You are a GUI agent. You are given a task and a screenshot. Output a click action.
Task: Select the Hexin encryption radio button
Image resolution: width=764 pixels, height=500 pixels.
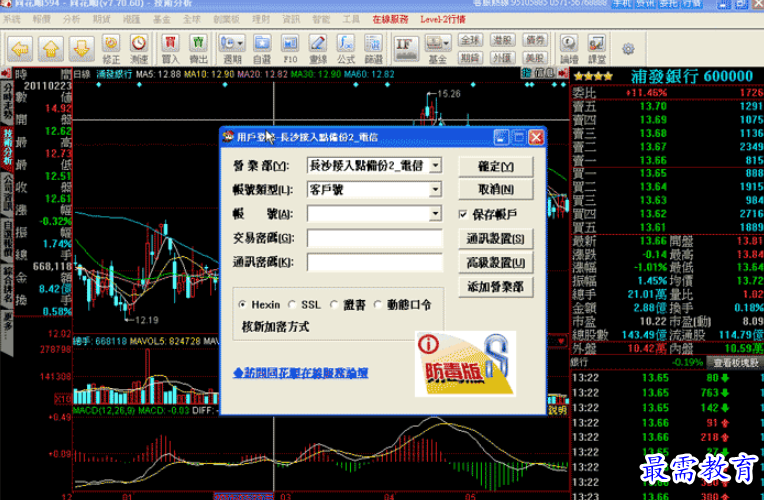point(242,305)
